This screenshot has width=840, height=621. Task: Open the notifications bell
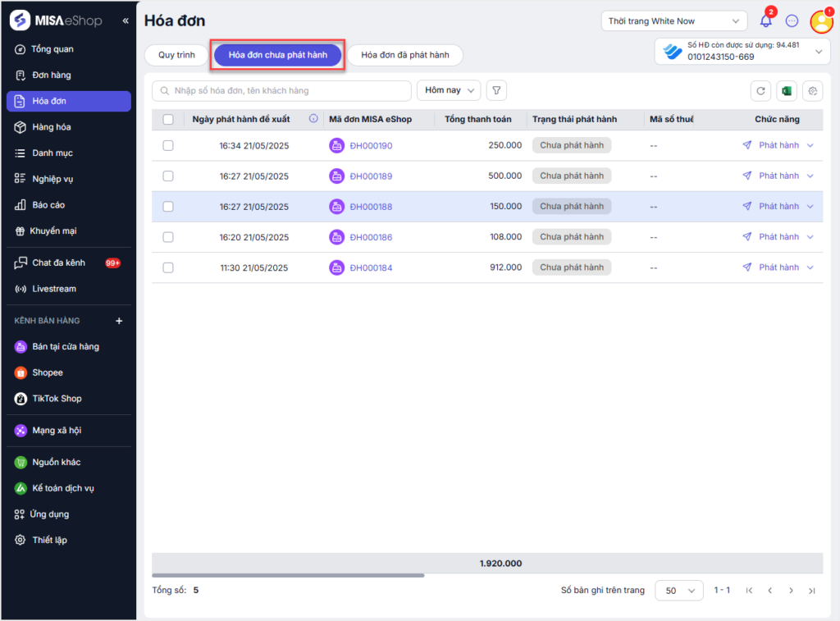click(x=766, y=21)
